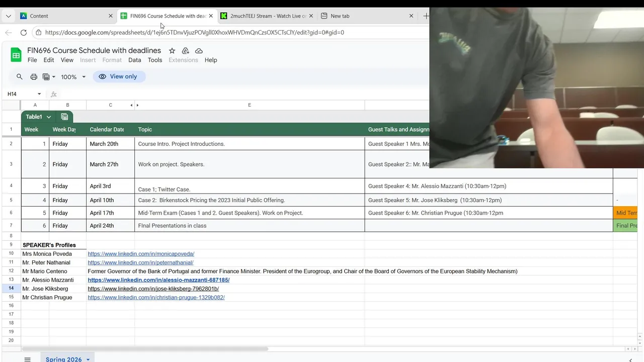Click the orange Mid Term cell
The height and width of the screenshot is (362, 644).
[x=625, y=213]
